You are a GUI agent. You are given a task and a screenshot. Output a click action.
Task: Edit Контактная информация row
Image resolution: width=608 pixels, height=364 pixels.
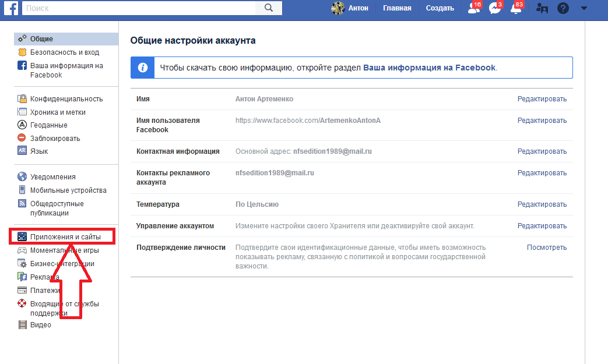pyautogui.click(x=542, y=151)
